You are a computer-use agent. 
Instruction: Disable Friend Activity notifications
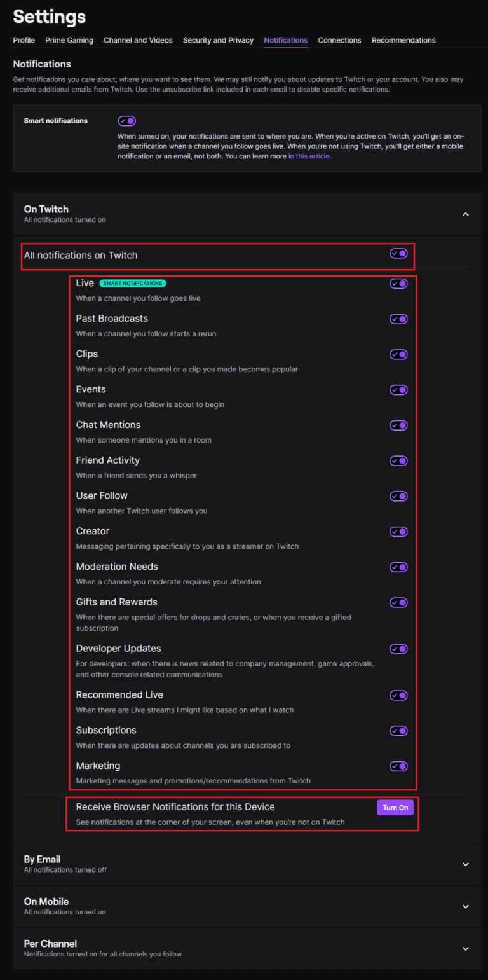[x=398, y=460]
